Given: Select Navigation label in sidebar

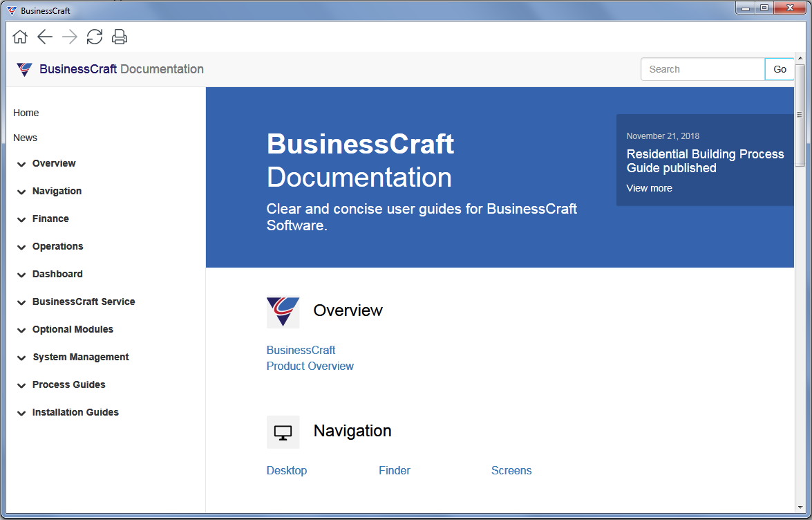Looking at the screenshot, I should (x=57, y=191).
